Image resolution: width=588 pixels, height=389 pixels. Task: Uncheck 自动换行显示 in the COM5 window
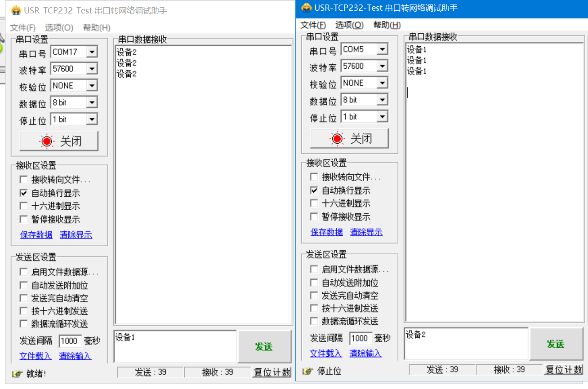(314, 190)
